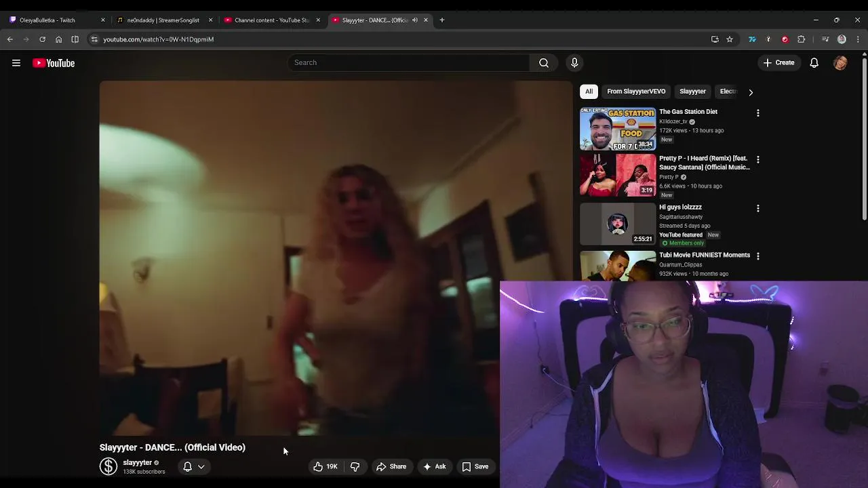This screenshot has height=488, width=868.
Task: Switch to the Channel content YouTube Studio tab
Action: point(271,20)
